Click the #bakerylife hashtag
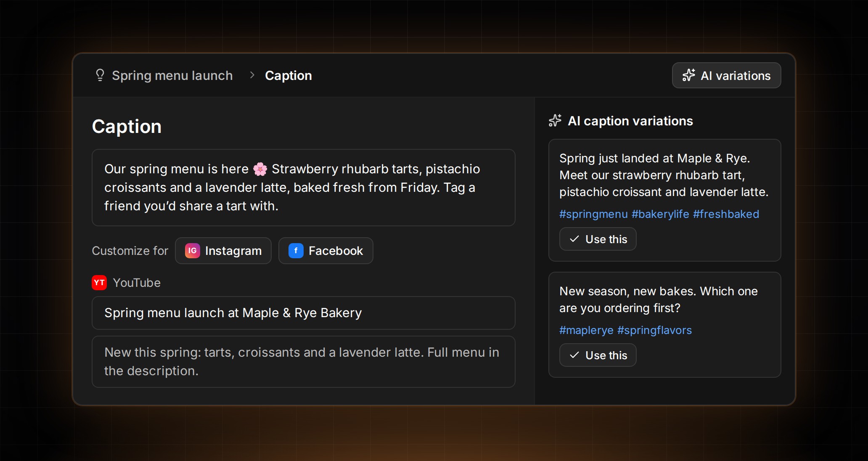Viewport: 868px width, 461px height. pos(660,214)
